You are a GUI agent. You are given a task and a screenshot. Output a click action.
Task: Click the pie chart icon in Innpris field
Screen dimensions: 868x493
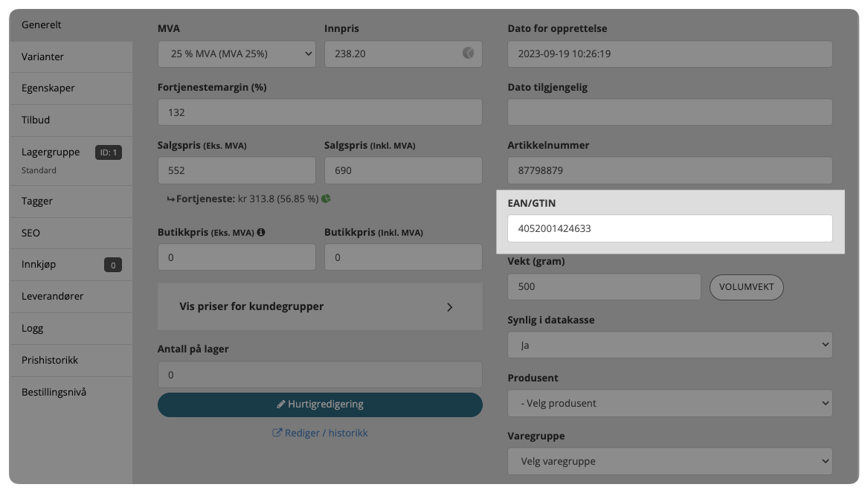click(468, 54)
